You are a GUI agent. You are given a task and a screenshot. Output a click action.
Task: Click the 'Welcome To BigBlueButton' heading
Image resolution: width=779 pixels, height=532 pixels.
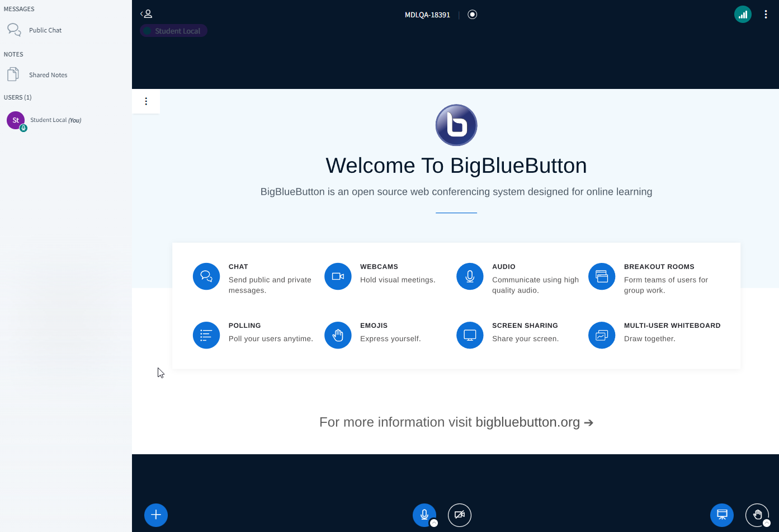pos(456,166)
